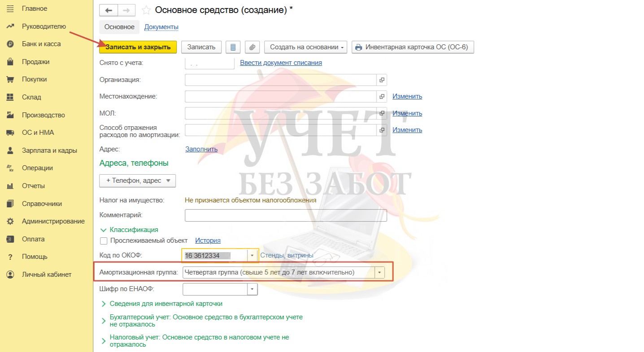Click the Отчеты bar chart icon
This screenshot has width=644, height=352.
coord(10,186)
